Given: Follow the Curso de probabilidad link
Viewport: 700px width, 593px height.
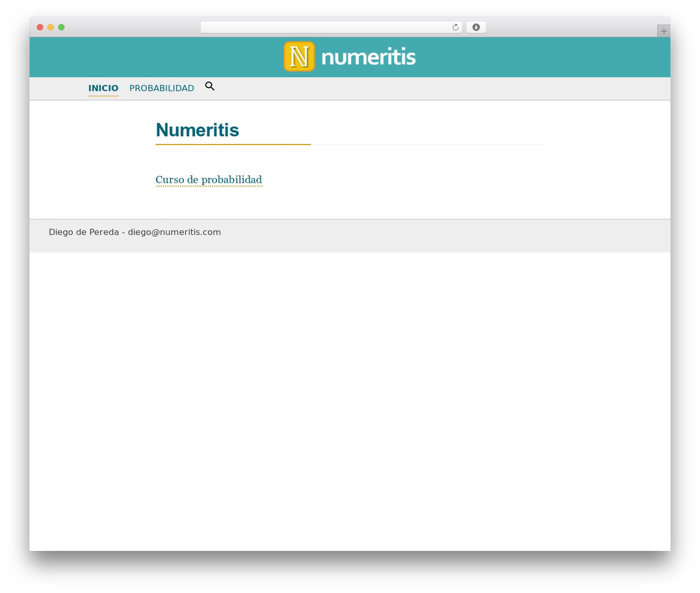Looking at the screenshot, I should [x=209, y=179].
